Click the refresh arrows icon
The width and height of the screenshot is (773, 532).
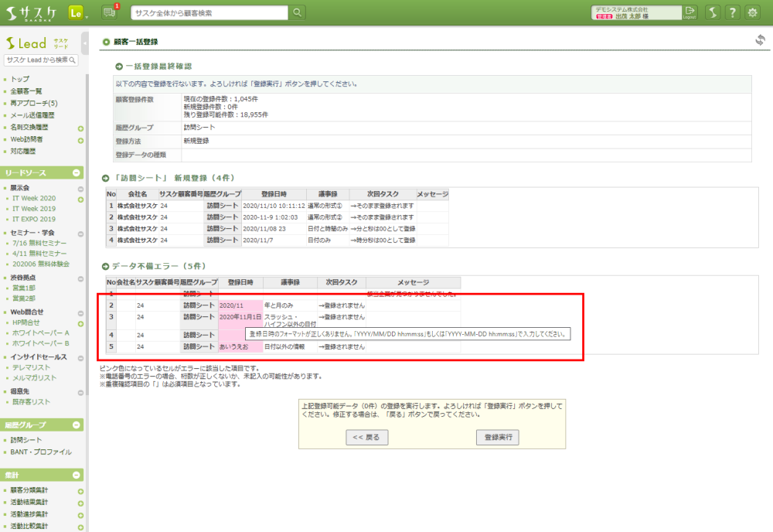[760, 41]
